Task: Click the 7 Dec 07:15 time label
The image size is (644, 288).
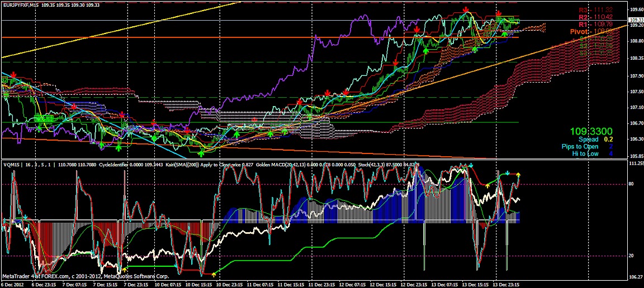Action: [x=74, y=284]
